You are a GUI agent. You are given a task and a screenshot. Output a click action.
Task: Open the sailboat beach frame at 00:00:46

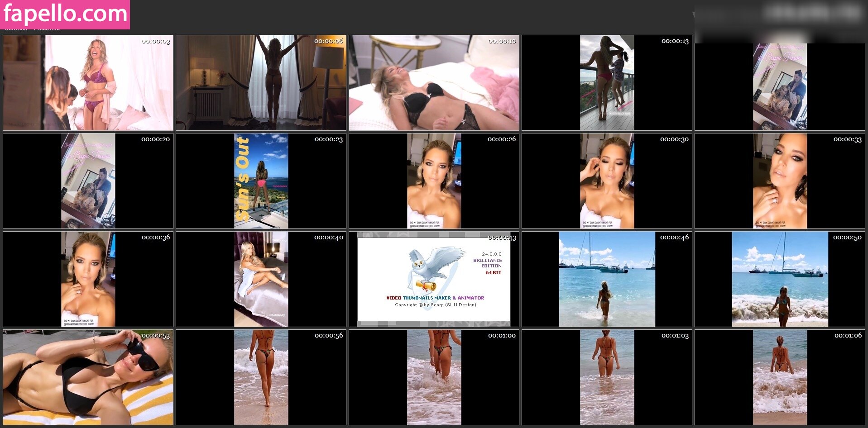(x=607, y=279)
